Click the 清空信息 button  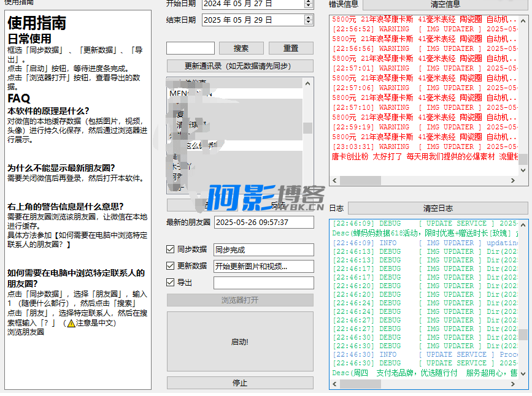coord(445,4)
